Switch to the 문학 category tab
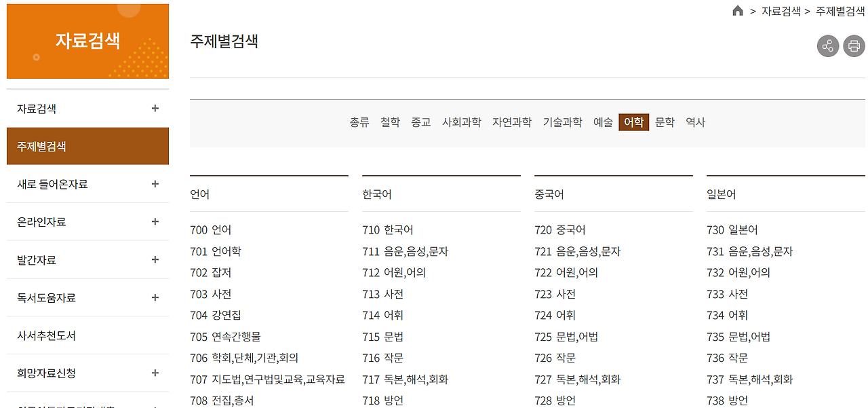Image resolution: width=868 pixels, height=408 pixels. [x=665, y=122]
